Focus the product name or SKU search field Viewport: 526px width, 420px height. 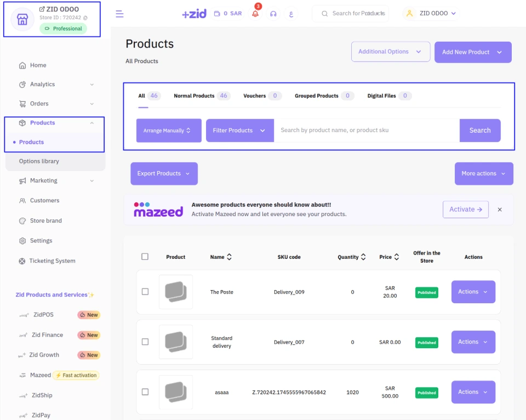pyautogui.click(x=366, y=130)
